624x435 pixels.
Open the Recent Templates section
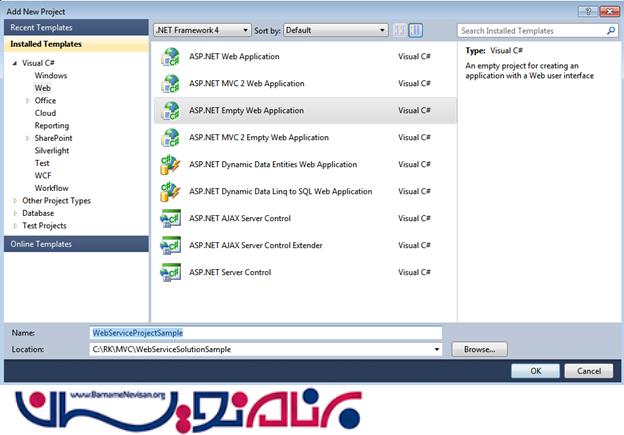click(76, 27)
